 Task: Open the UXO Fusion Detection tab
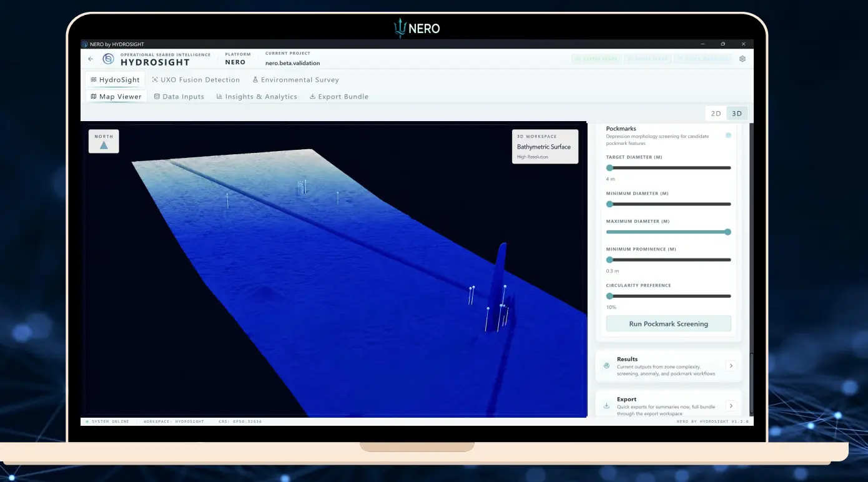(196, 80)
